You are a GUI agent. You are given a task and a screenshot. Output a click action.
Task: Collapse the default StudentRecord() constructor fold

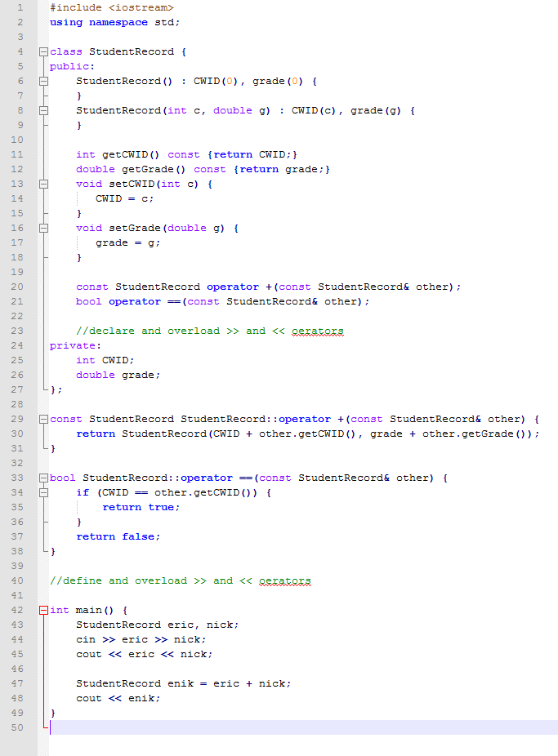tap(43, 81)
